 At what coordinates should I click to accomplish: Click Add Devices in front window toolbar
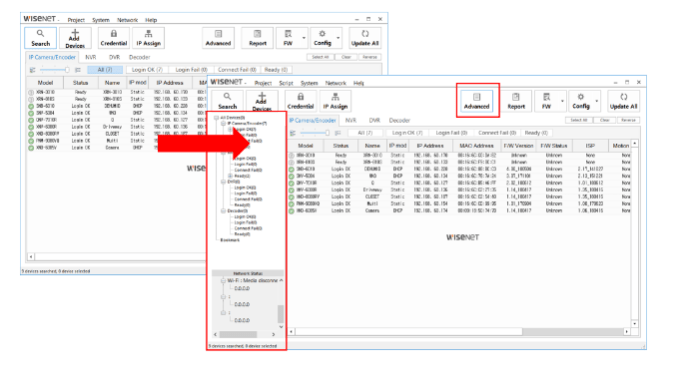[262, 101]
